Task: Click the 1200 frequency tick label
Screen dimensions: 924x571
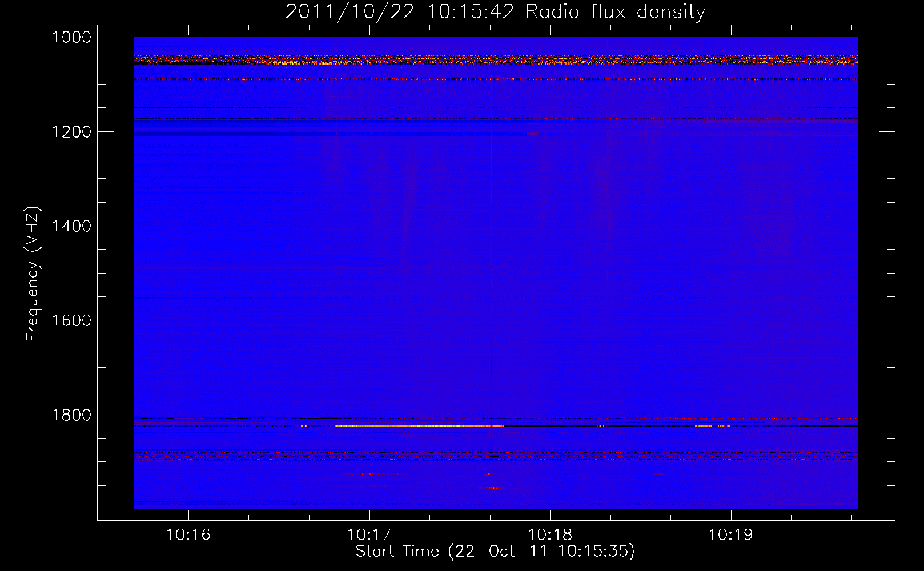Action: click(71, 132)
